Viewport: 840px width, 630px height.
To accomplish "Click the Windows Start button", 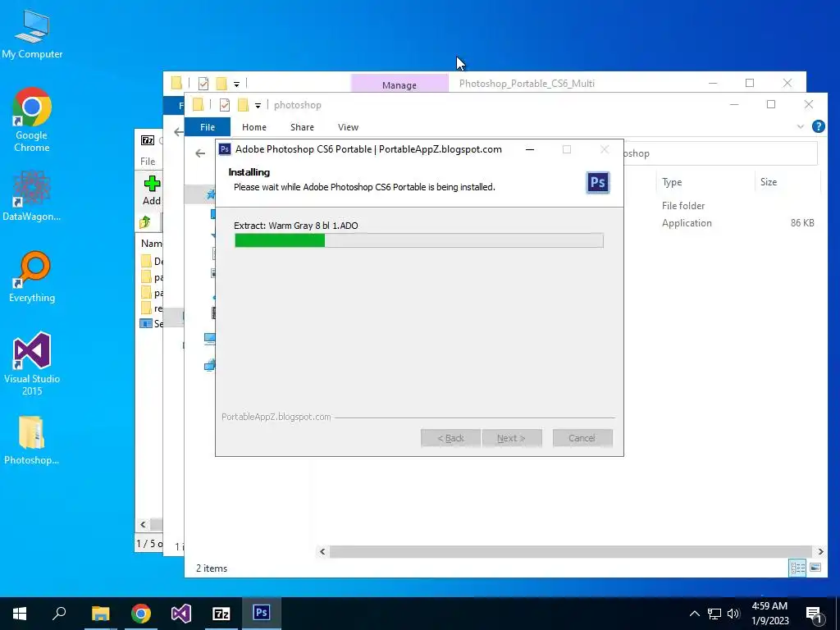I will pos(20,614).
